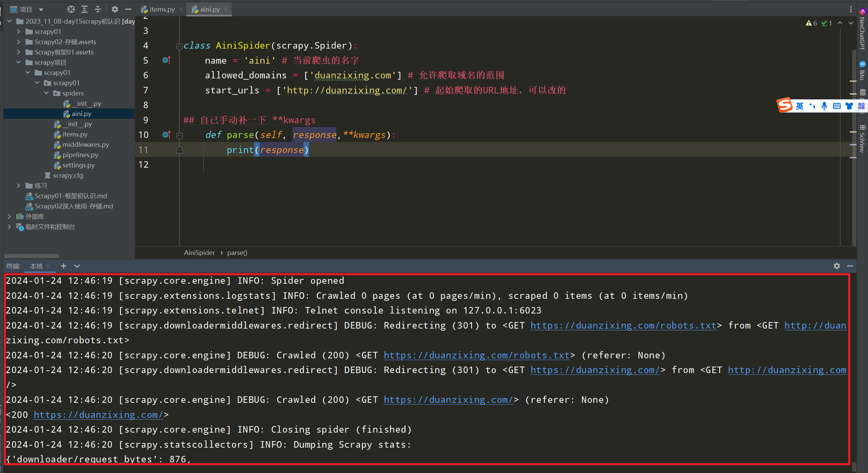Click the expand all tree icon
The width and height of the screenshot is (868, 473).
coord(85,9)
